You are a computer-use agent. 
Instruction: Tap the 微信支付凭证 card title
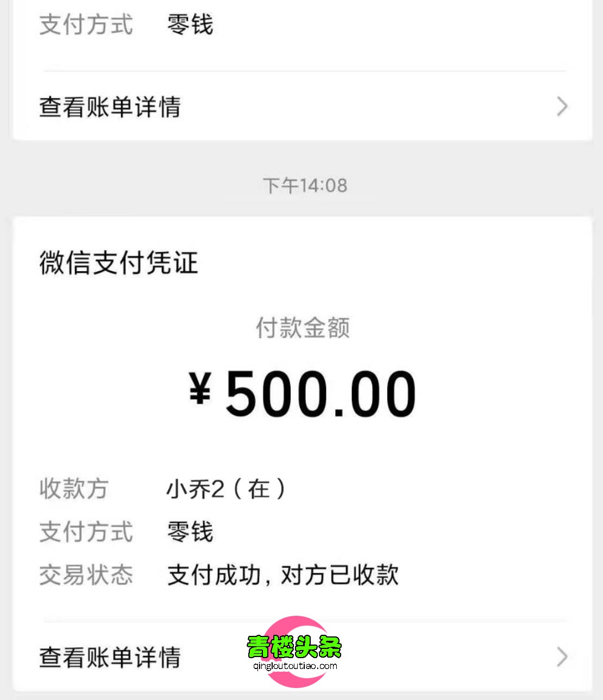[118, 263]
